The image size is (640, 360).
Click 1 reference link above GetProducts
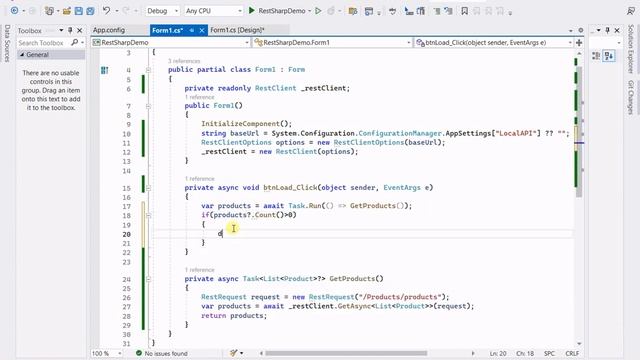pos(200,270)
